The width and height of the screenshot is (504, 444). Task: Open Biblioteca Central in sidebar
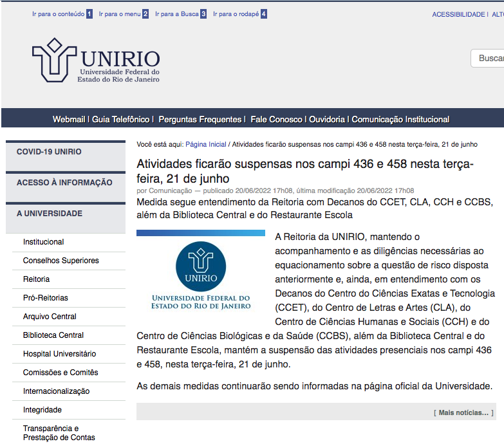click(53, 335)
